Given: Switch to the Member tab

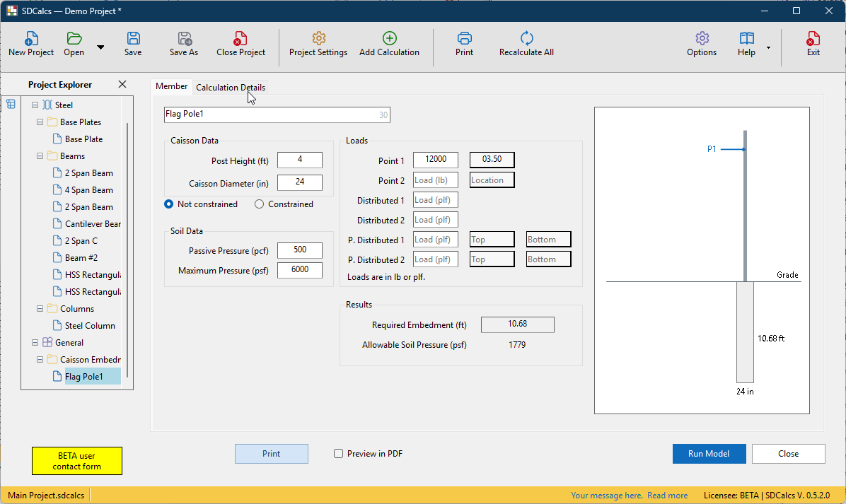Looking at the screenshot, I should [x=172, y=86].
